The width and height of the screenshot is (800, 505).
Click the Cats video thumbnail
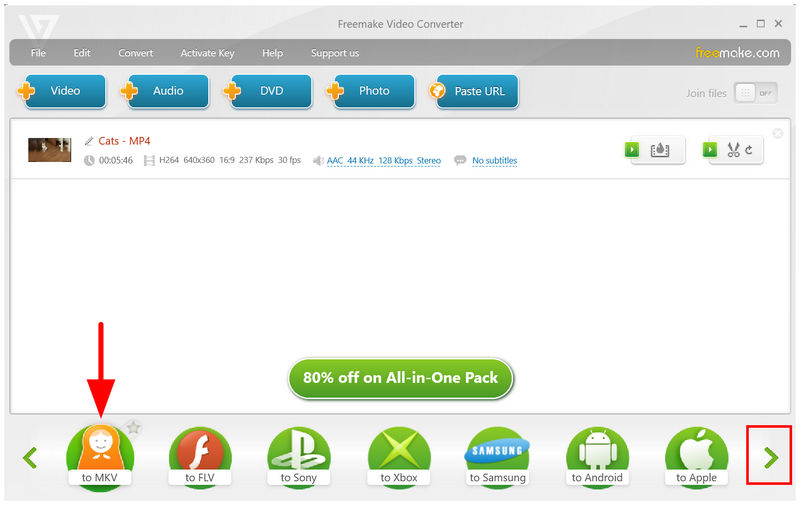point(49,150)
